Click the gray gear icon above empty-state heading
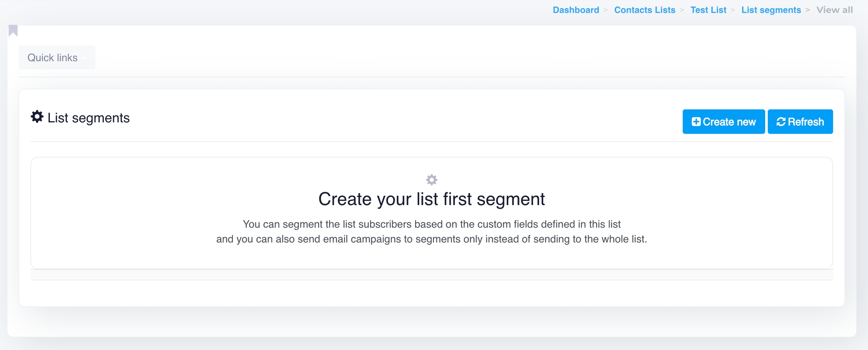Image resolution: width=868 pixels, height=350 pixels. pyautogui.click(x=431, y=180)
